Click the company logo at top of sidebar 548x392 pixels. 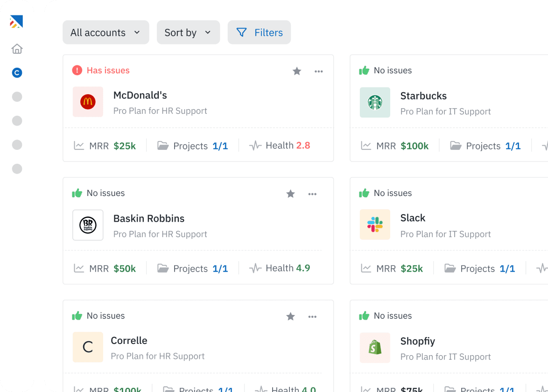[x=17, y=21]
